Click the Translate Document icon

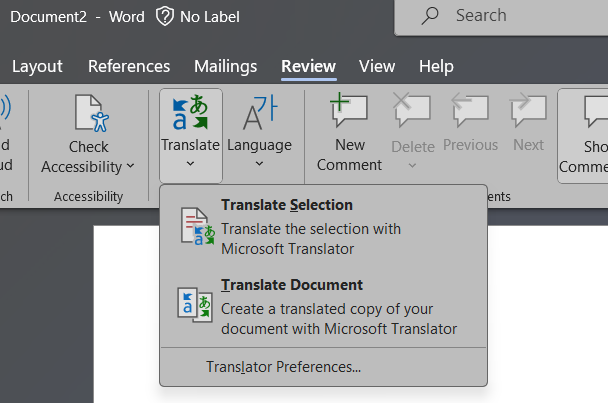click(195, 305)
